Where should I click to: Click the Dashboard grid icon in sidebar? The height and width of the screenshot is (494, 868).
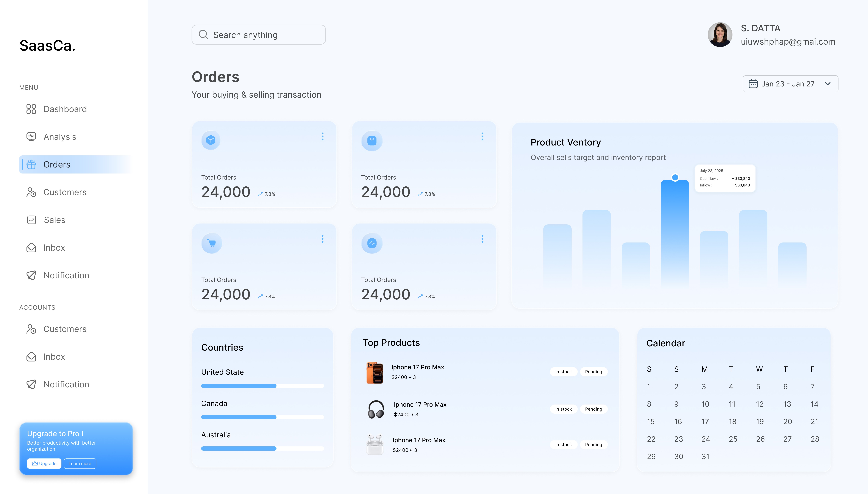point(31,109)
